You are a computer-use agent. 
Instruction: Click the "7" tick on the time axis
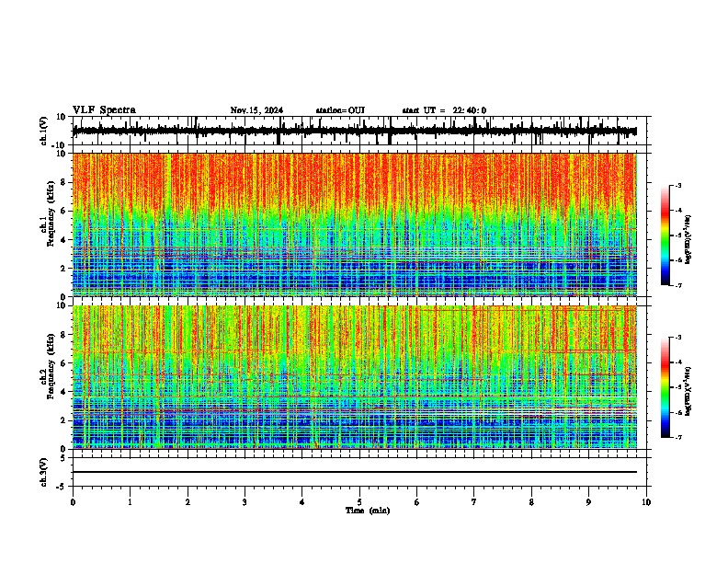pyautogui.click(x=474, y=502)
